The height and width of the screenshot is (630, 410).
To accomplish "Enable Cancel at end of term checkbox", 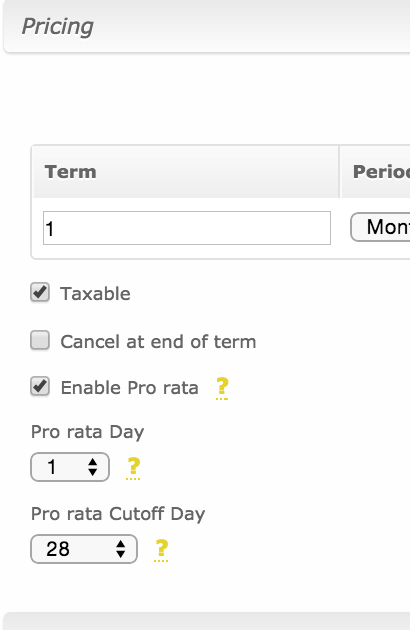I will click(40, 340).
